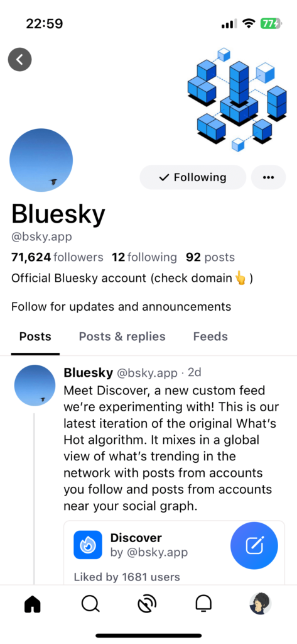This screenshot has height=644, width=297.
Task: Go to the Home tab icon
Action: tap(33, 604)
